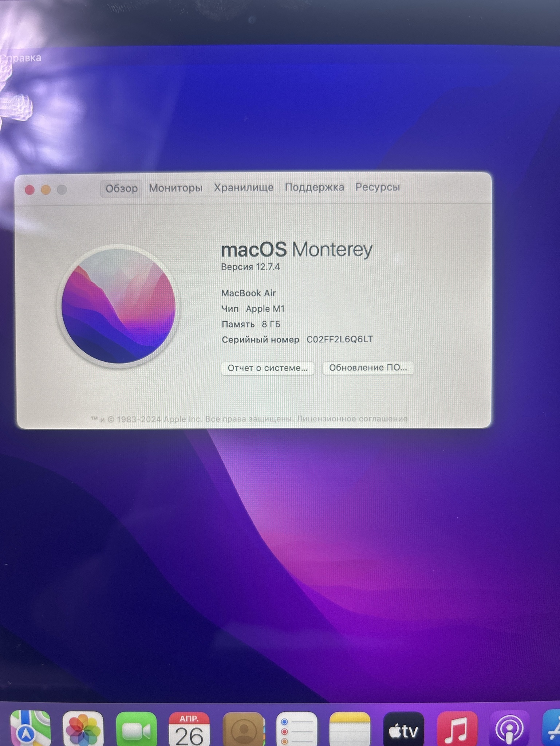Open the Maps app in the Dock
Image resolution: width=560 pixels, height=746 pixels.
pos(30,728)
